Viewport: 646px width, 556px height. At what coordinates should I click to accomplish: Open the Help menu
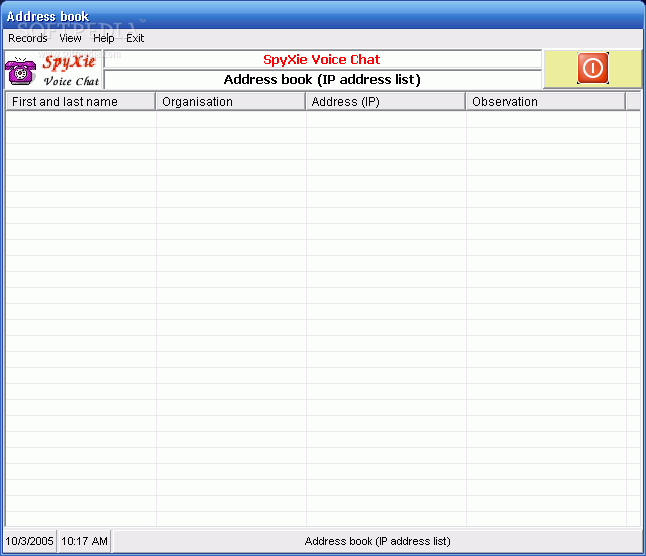103,38
